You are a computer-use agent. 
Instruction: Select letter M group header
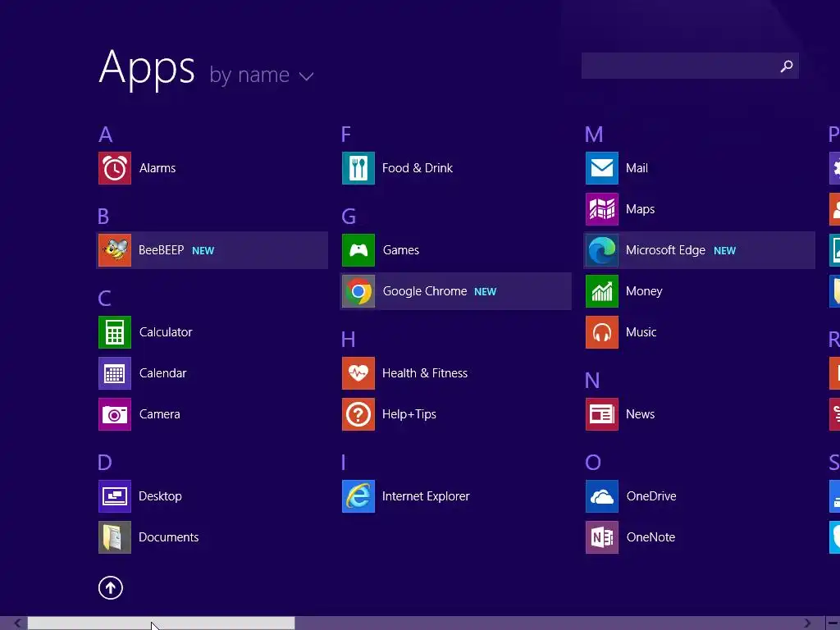[x=594, y=135]
